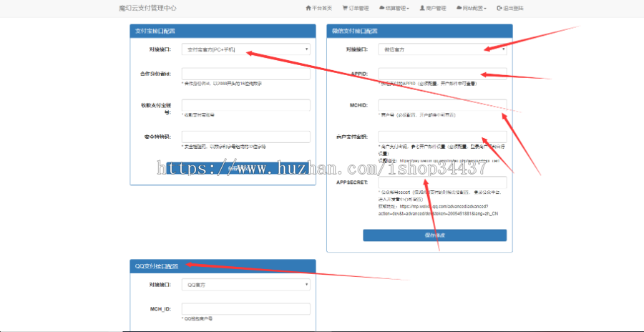Click the 魔幻云支付管理中心 brand title
The image size is (644, 332).
(x=147, y=9)
